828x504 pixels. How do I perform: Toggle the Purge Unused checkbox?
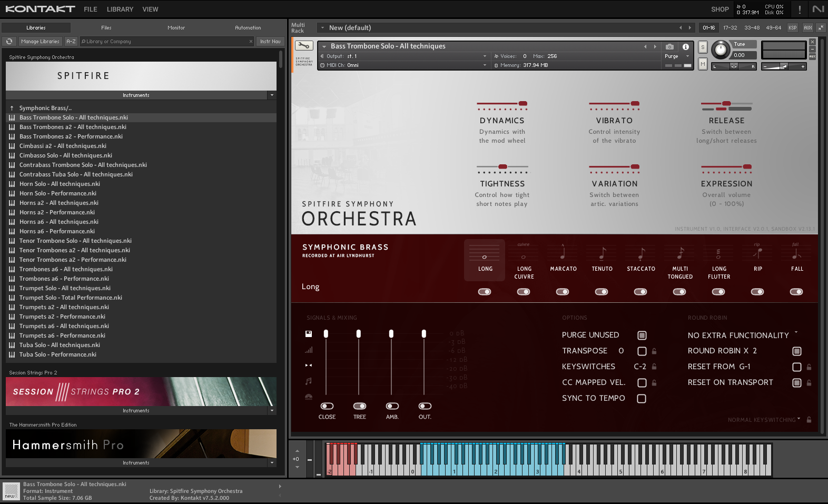pos(642,335)
